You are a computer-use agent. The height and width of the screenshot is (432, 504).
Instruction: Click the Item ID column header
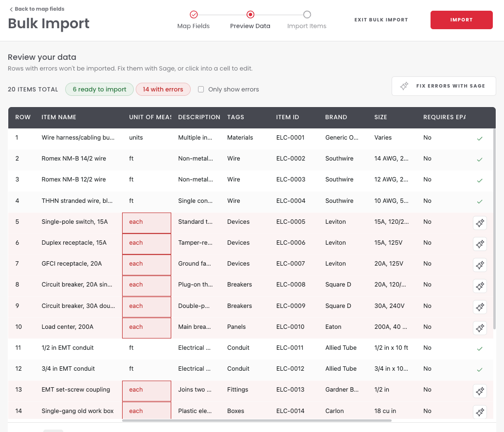[x=288, y=117]
